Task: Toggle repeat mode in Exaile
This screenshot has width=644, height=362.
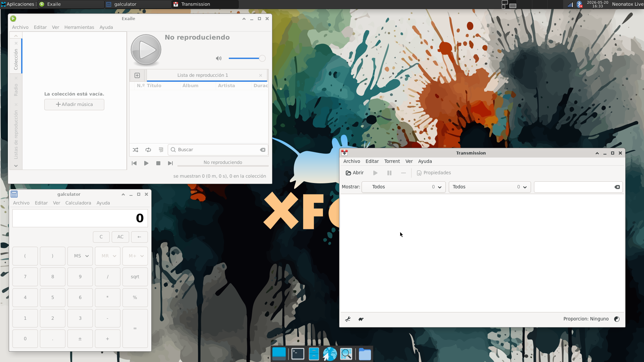Action: 148,150
